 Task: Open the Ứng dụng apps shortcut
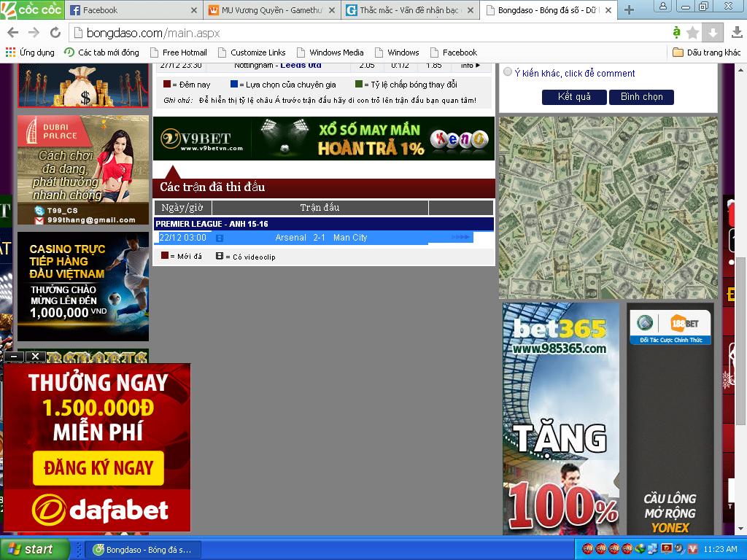30,52
